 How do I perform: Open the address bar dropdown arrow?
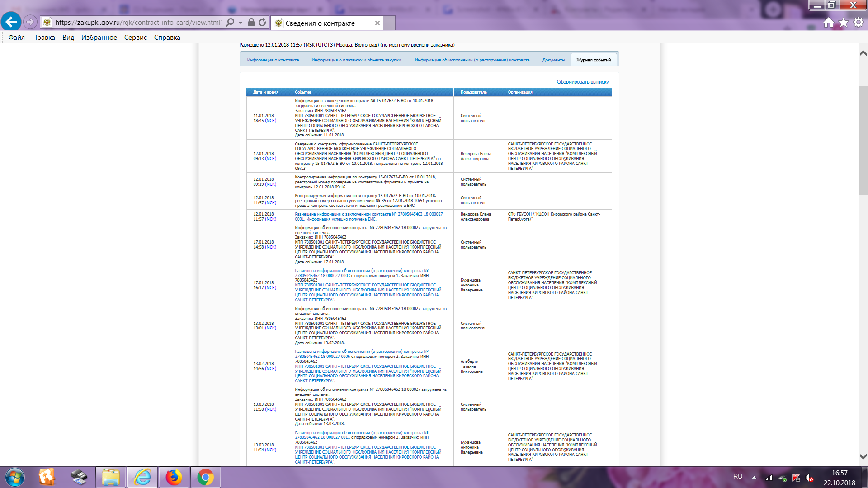click(x=241, y=22)
